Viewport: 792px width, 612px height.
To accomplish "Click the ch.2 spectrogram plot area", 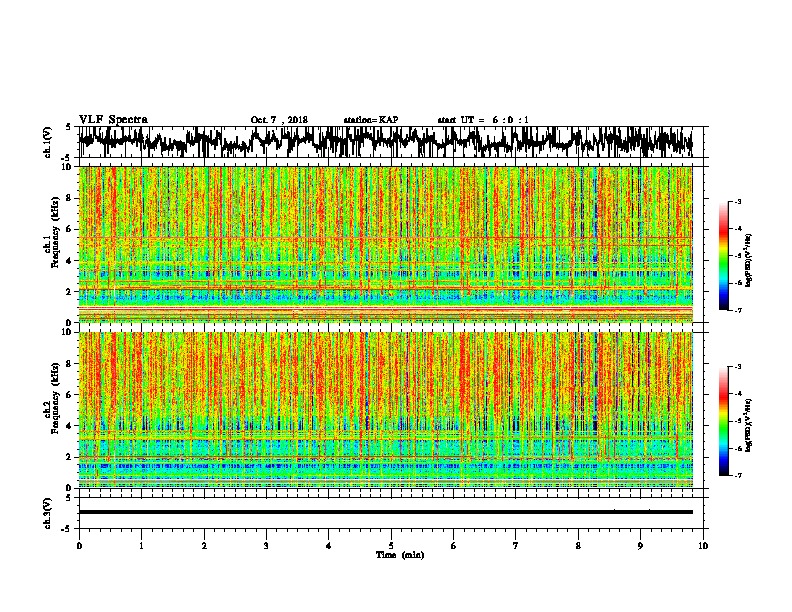I will 385,410.
